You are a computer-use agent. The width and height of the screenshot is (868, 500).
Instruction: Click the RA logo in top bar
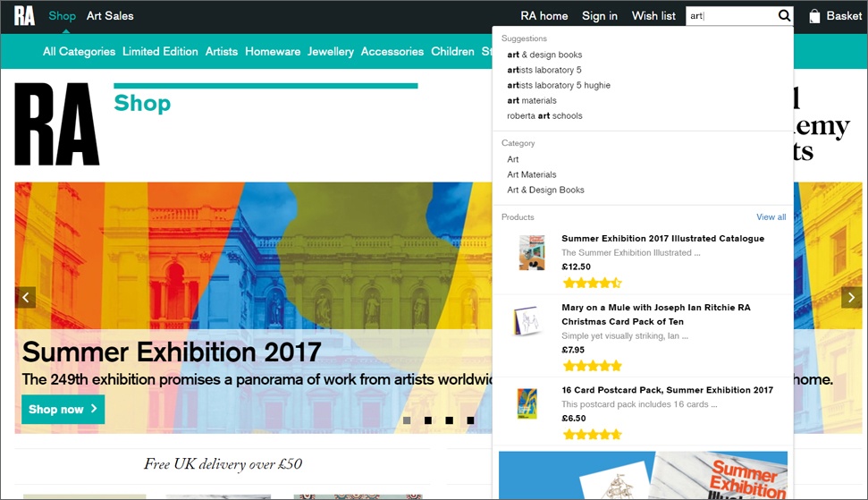[x=24, y=16]
